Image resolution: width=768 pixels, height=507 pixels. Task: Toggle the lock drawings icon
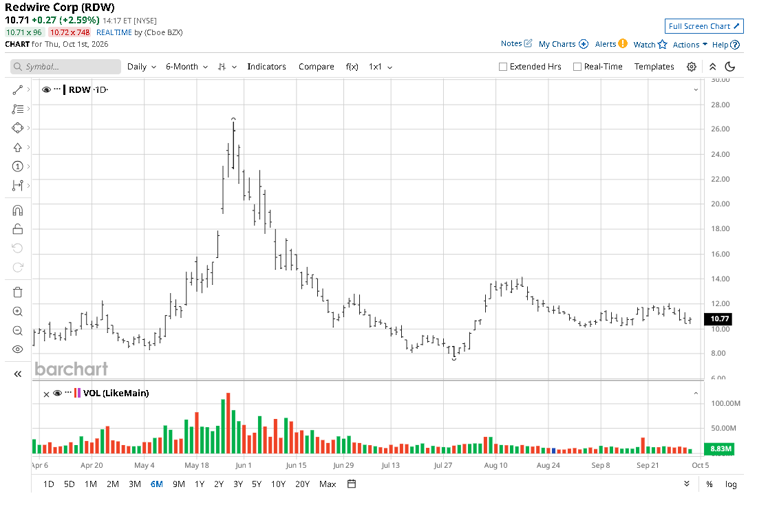click(x=18, y=229)
